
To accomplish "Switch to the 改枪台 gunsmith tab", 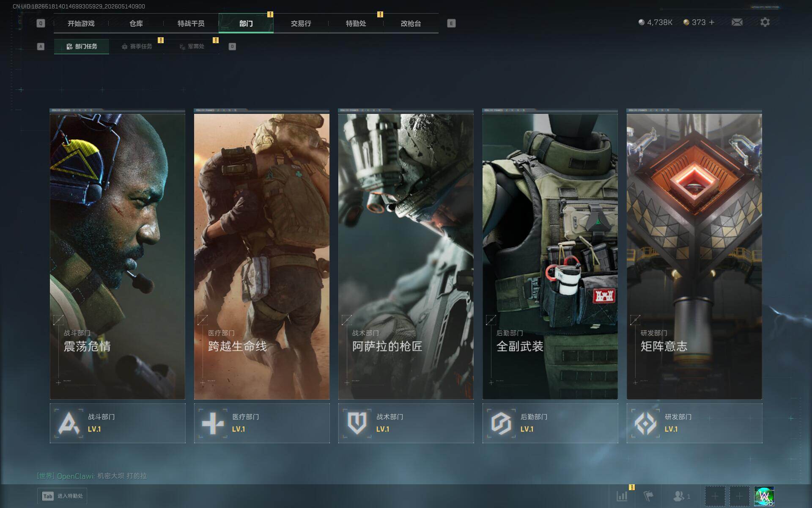I will pos(411,23).
